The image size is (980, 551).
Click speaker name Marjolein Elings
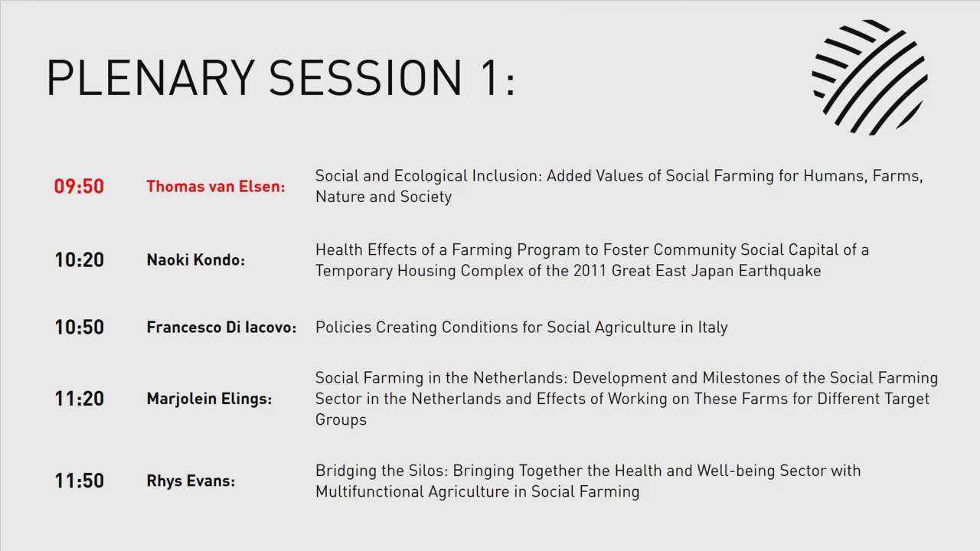point(209,399)
